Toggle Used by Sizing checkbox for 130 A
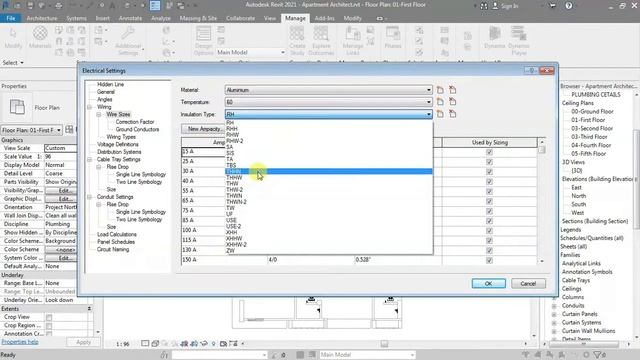 coord(489,250)
